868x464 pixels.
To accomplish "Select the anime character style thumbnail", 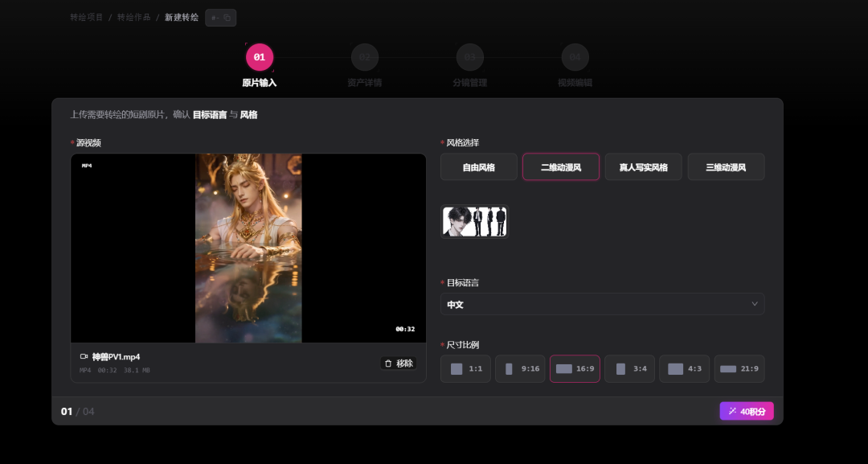I will click(x=474, y=221).
